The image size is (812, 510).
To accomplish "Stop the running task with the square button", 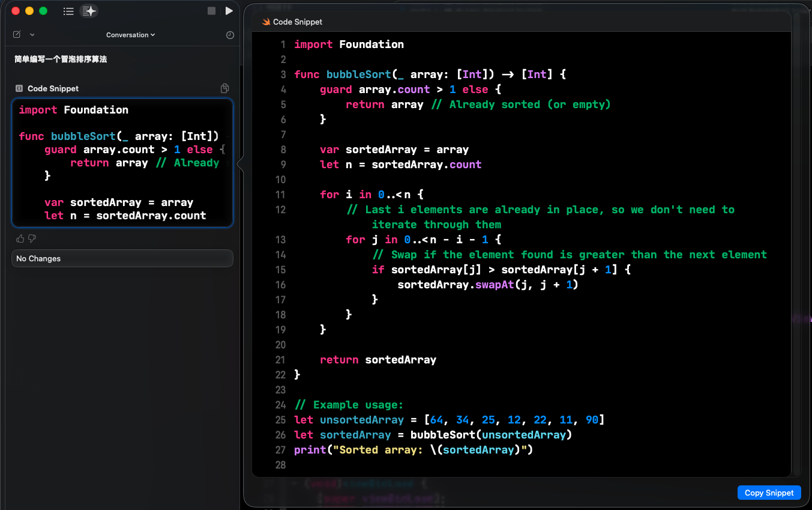I will 211,11.
